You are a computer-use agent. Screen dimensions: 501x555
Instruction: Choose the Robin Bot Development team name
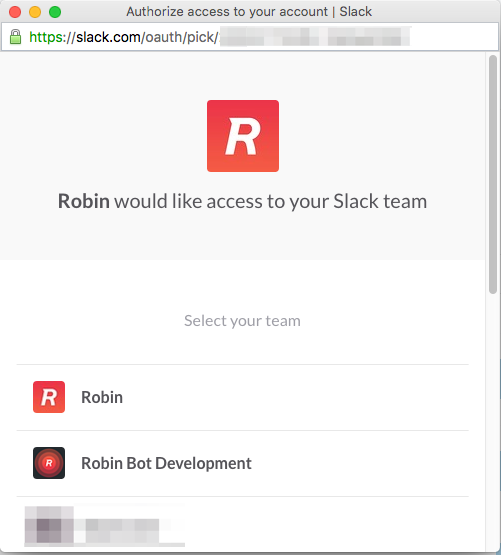tap(166, 463)
